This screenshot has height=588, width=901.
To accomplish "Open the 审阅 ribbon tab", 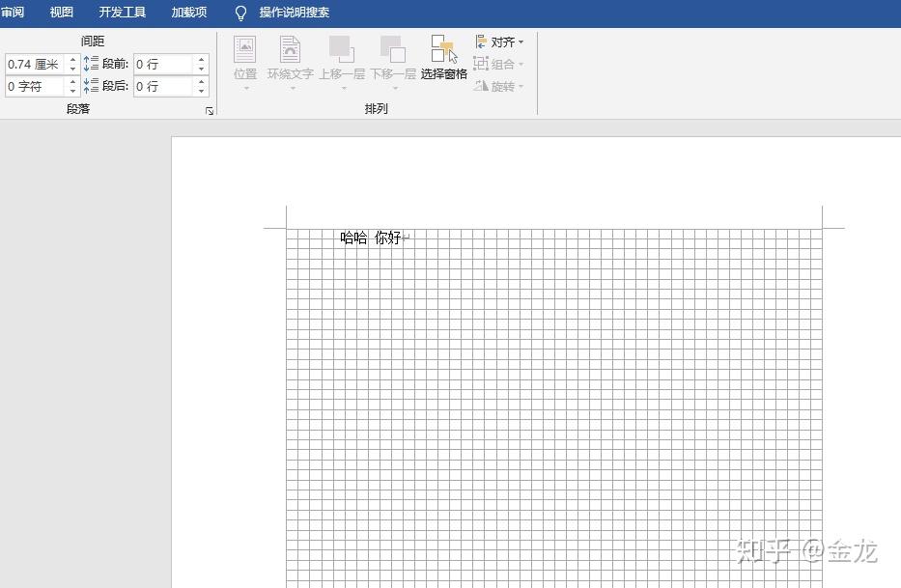I will (12, 13).
